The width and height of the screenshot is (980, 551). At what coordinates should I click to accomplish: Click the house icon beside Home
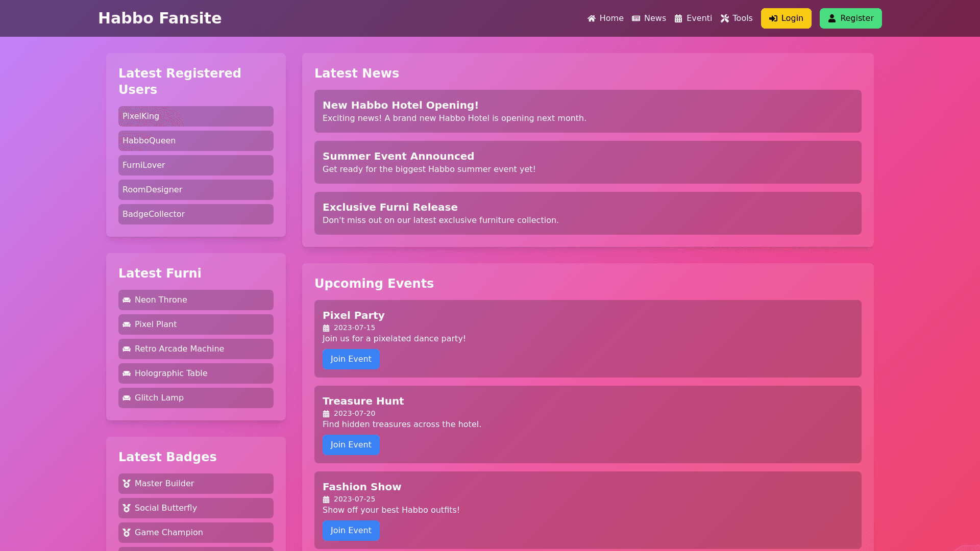coord(592,18)
